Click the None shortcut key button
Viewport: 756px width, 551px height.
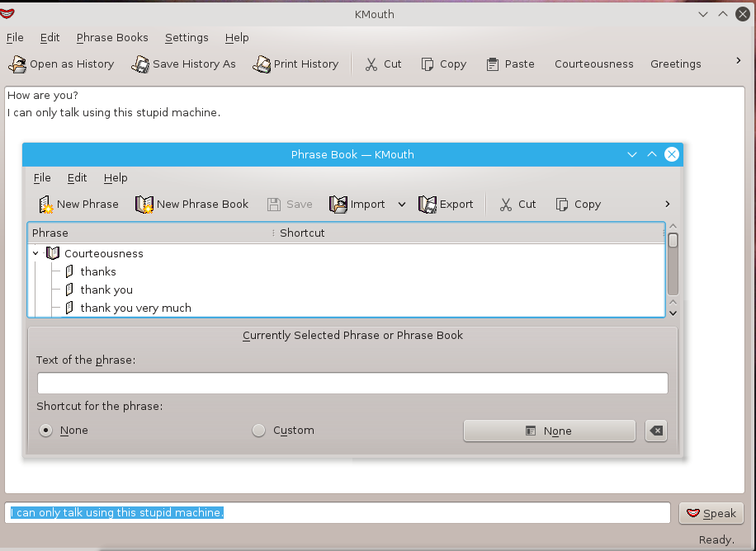(550, 431)
